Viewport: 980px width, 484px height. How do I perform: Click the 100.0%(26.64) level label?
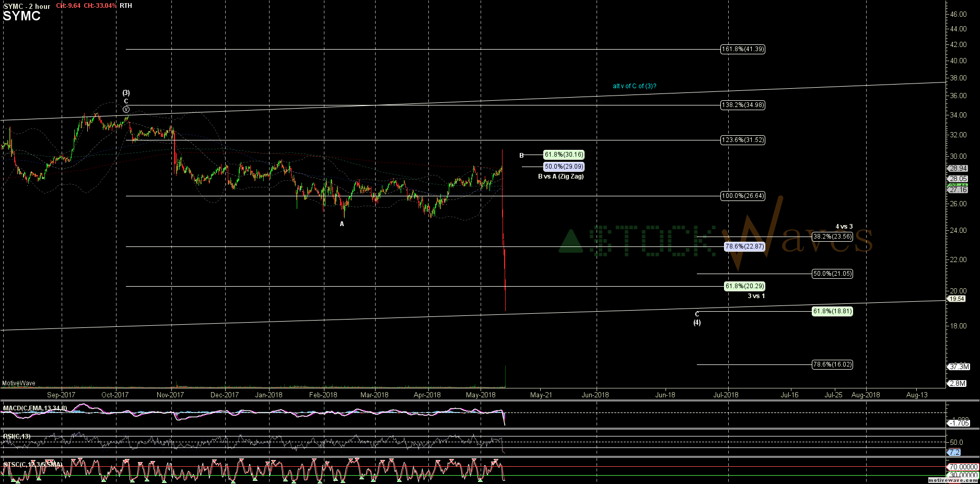tap(743, 196)
